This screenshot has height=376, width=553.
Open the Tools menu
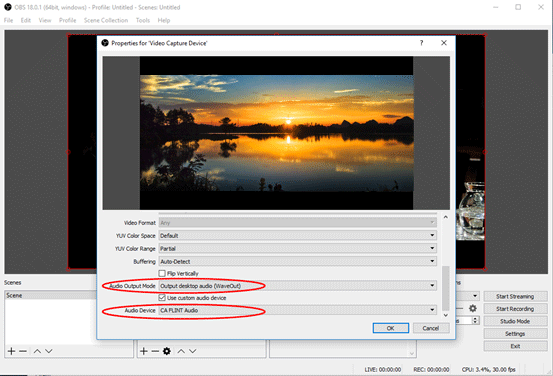(143, 20)
